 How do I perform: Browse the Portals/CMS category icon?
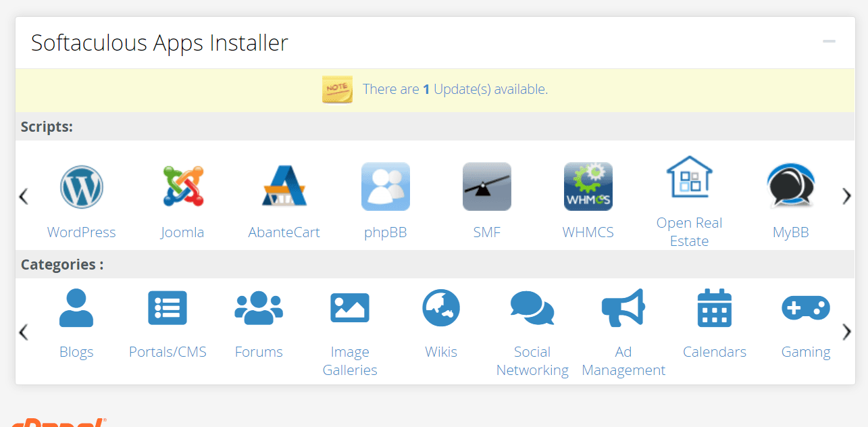point(168,308)
